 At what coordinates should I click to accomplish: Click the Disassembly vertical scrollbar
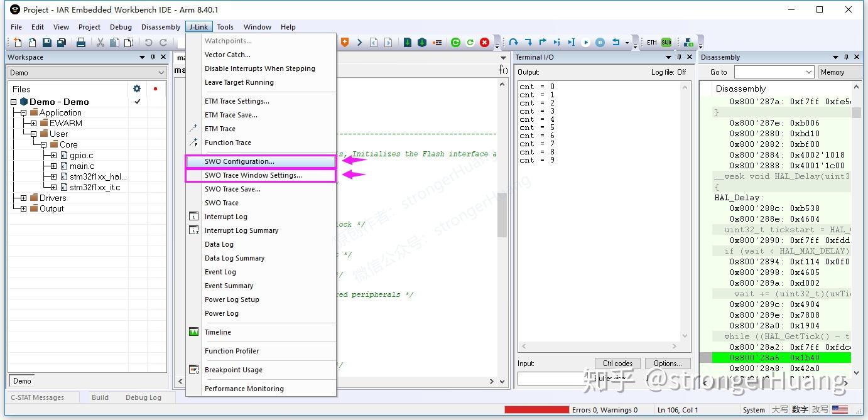[x=856, y=230]
